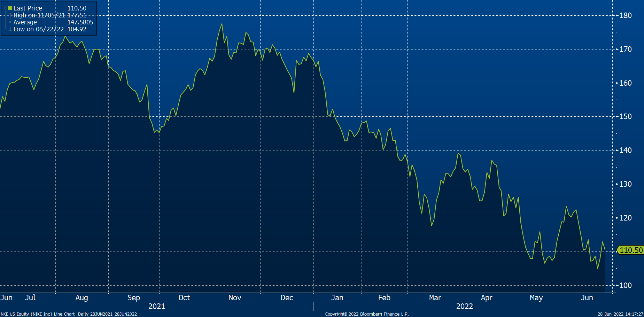Click the Bloomberg Finance L.P. copyright text
The image size is (644, 317).
[367, 314]
